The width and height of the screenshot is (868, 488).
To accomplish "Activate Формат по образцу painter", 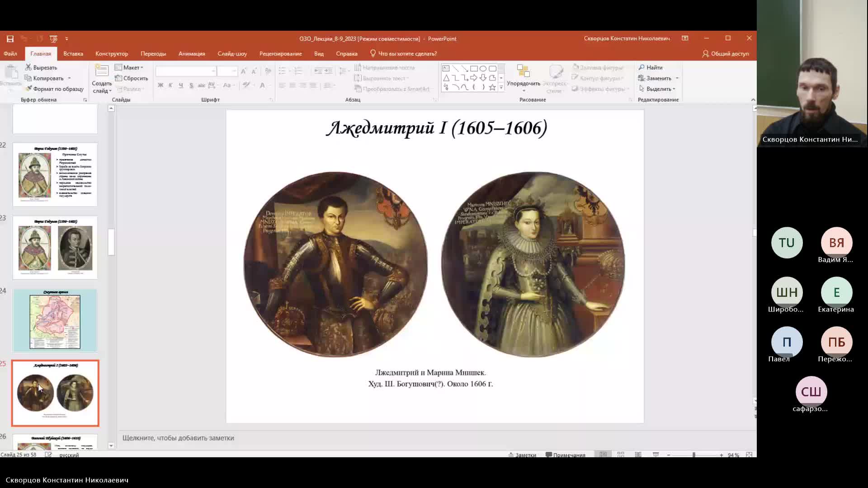I will click(x=55, y=89).
